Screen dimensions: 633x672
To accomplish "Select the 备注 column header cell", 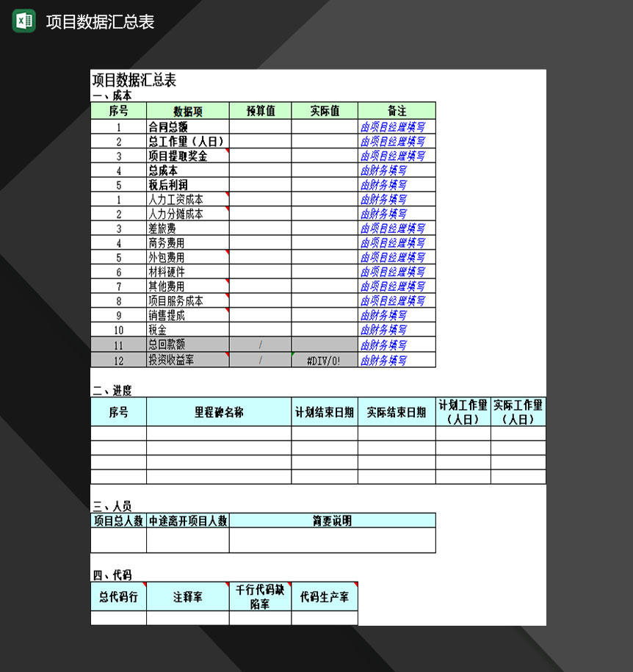I will coord(397,111).
